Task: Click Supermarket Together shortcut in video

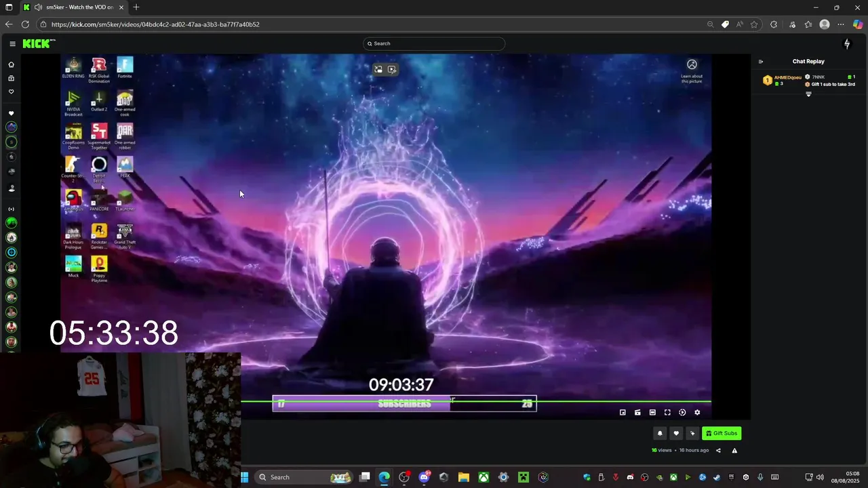Action: 99,136
